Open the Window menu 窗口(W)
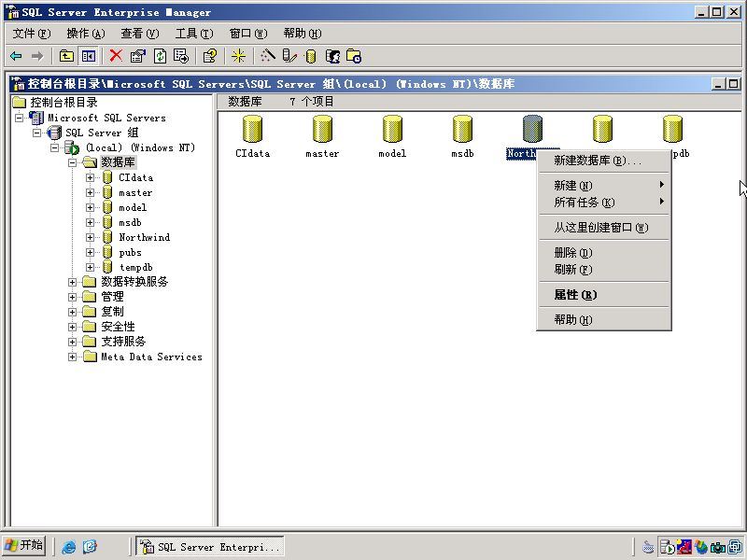747x560 pixels. 248,34
